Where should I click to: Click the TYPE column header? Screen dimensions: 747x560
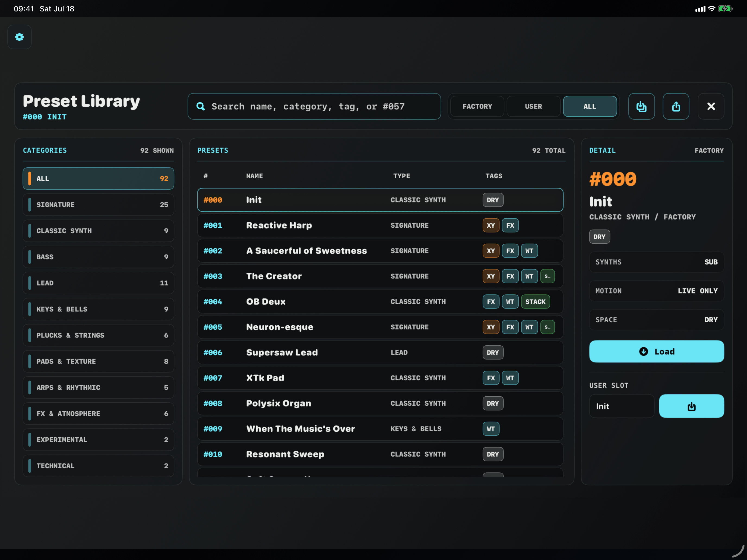pyautogui.click(x=401, y=176)
